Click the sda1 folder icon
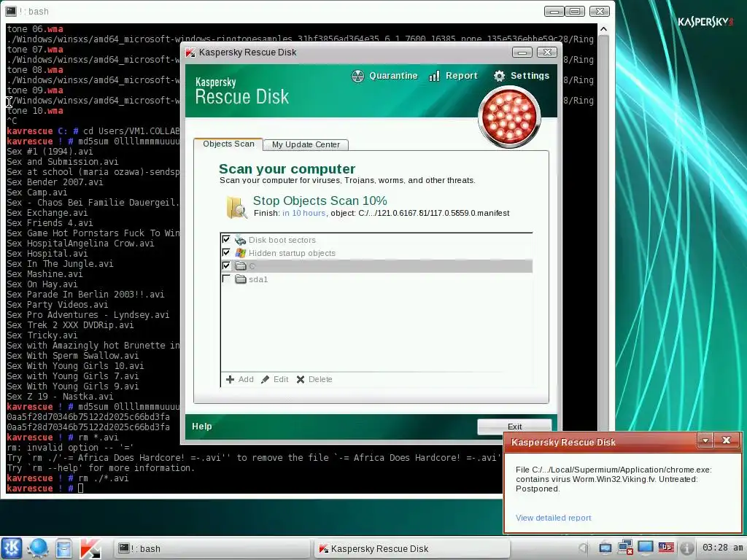The image size is (747, 560). pos(241,279)
